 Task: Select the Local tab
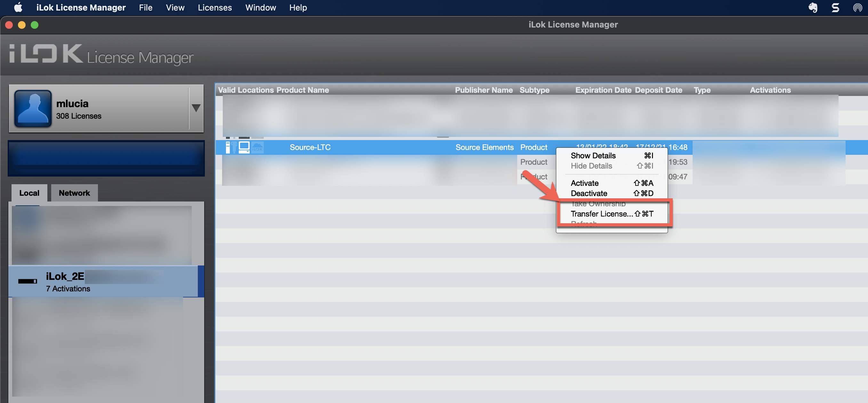[29, 193]
